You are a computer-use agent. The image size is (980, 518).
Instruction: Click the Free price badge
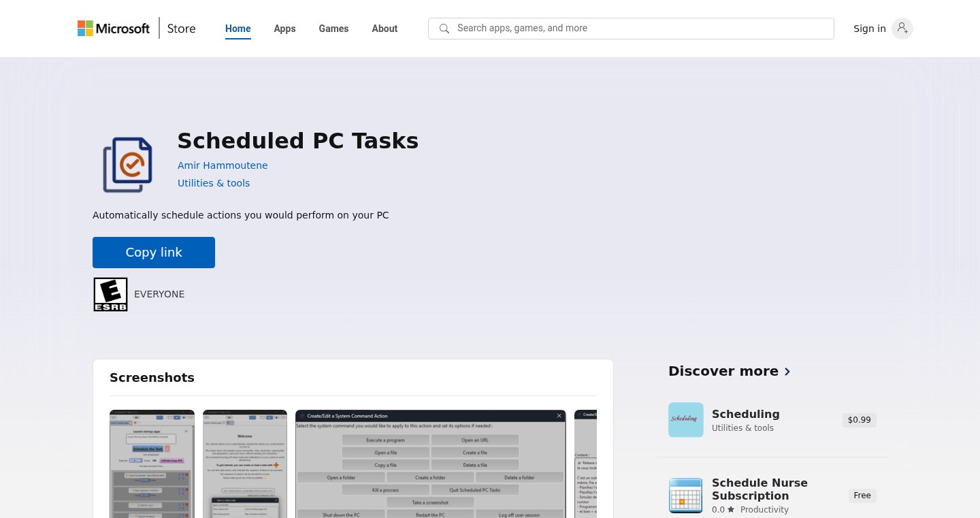(x=862, y=496)
